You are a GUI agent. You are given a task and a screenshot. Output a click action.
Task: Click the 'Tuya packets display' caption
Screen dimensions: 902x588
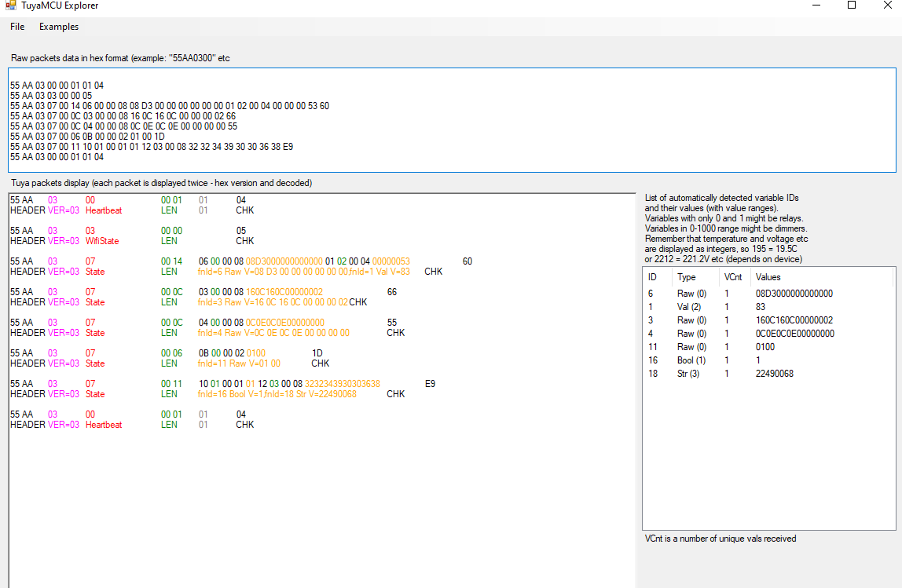click(162, 183)
